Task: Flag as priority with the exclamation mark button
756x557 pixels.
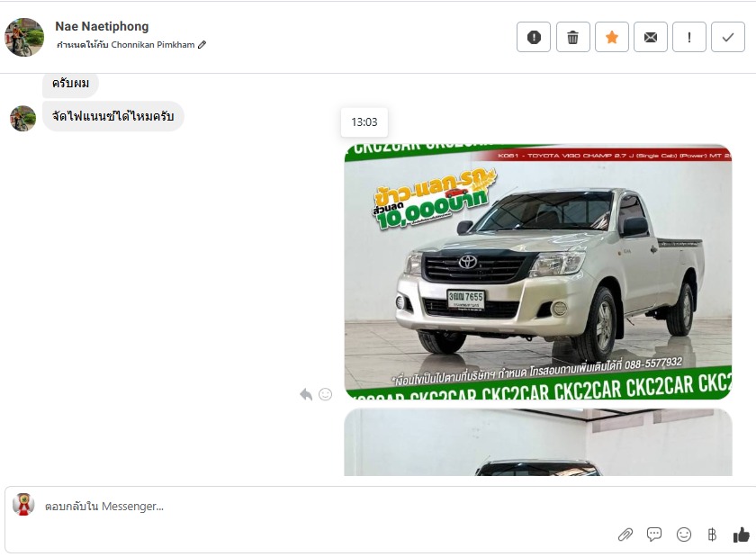Action: (689, 37)
